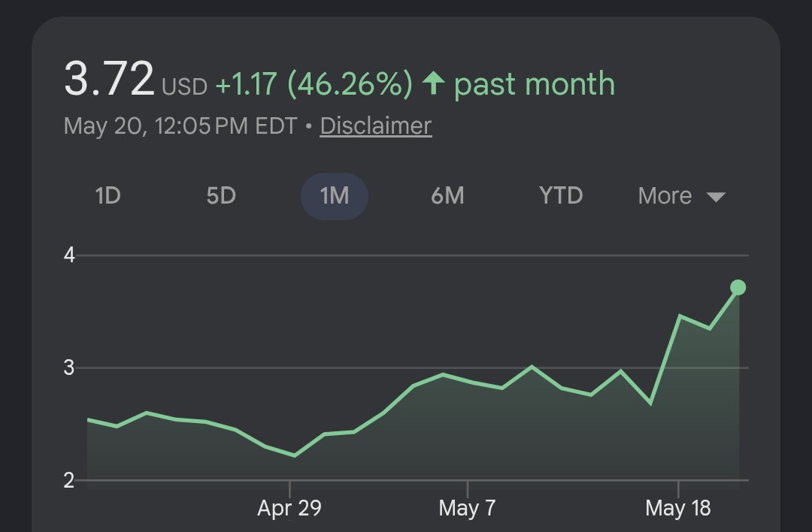Select the 1D time range tab

[108, 196]
